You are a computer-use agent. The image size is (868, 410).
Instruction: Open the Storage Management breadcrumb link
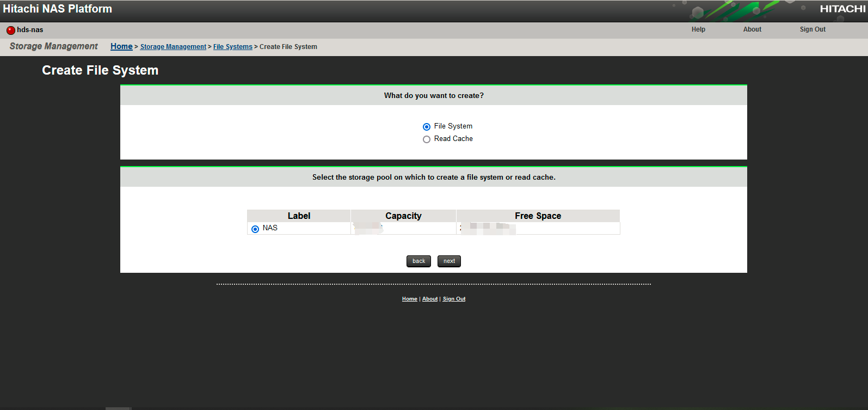173,47
